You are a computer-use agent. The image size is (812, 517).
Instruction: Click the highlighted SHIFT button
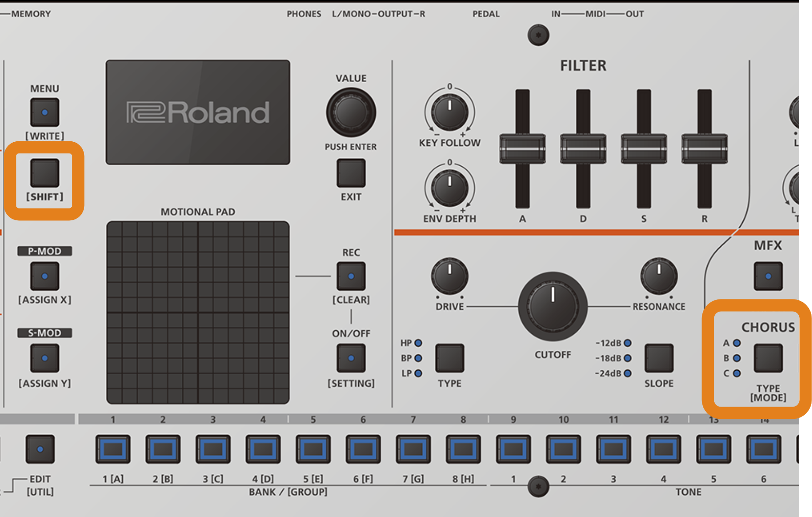point(45,173)
